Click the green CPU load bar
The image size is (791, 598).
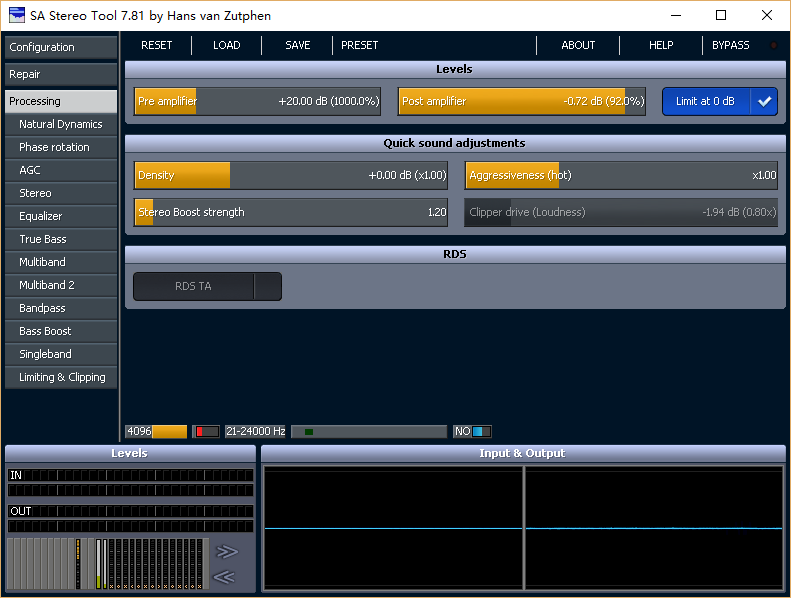pyautogui.click(x=369, y=431)
